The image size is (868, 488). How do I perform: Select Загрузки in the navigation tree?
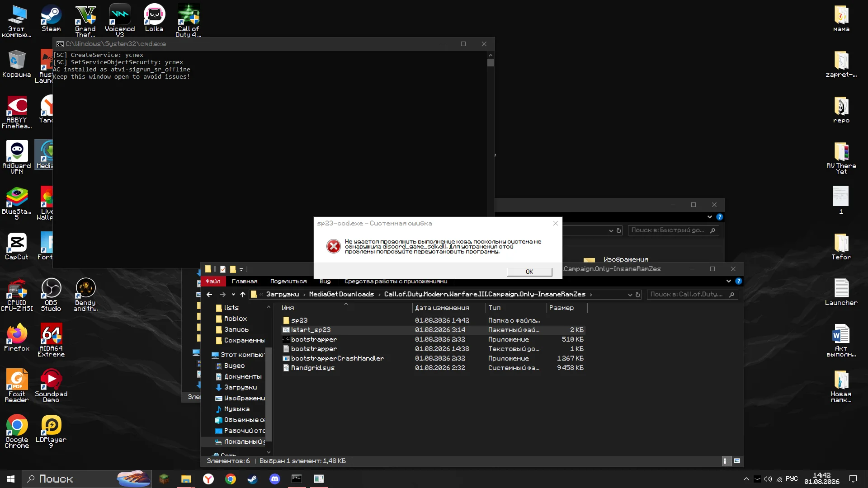(x=236, y=387)
